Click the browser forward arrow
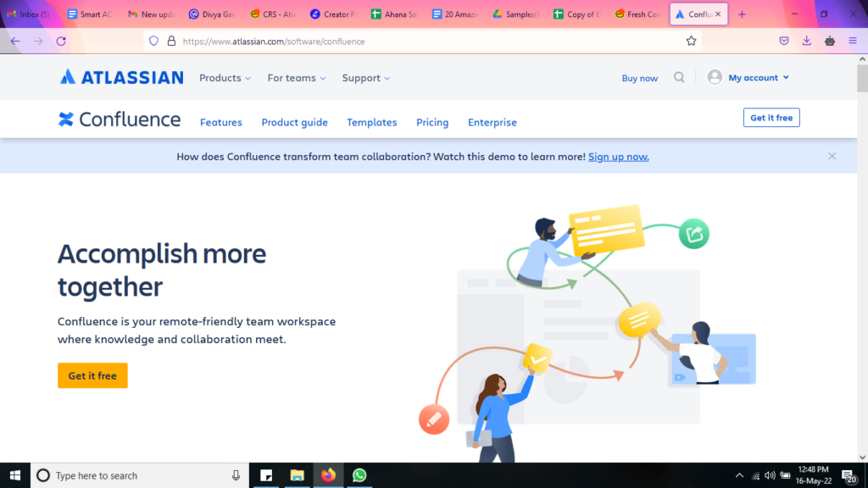Image resolution: width=868 pixels, height=488 pixels. point(38,41)
